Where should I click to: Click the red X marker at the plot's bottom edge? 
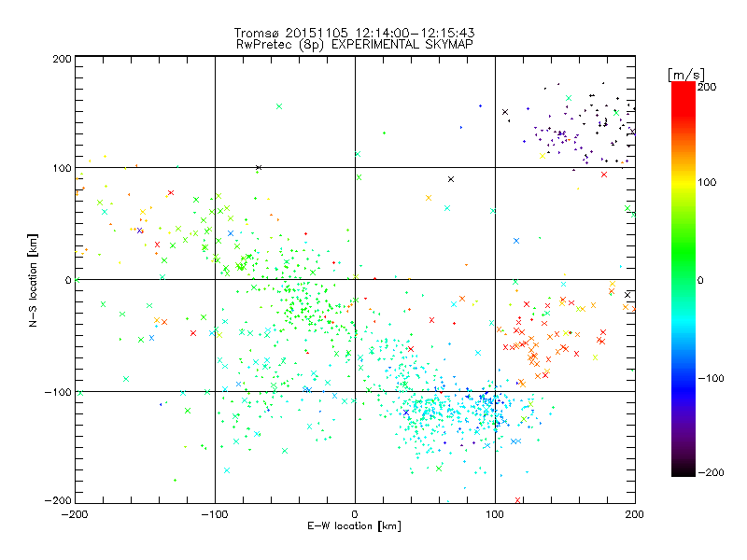pos(518,500)
